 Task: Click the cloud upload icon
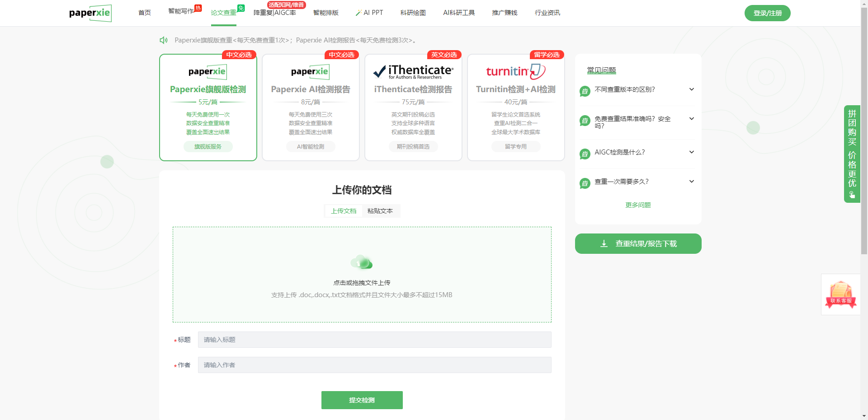362,262
